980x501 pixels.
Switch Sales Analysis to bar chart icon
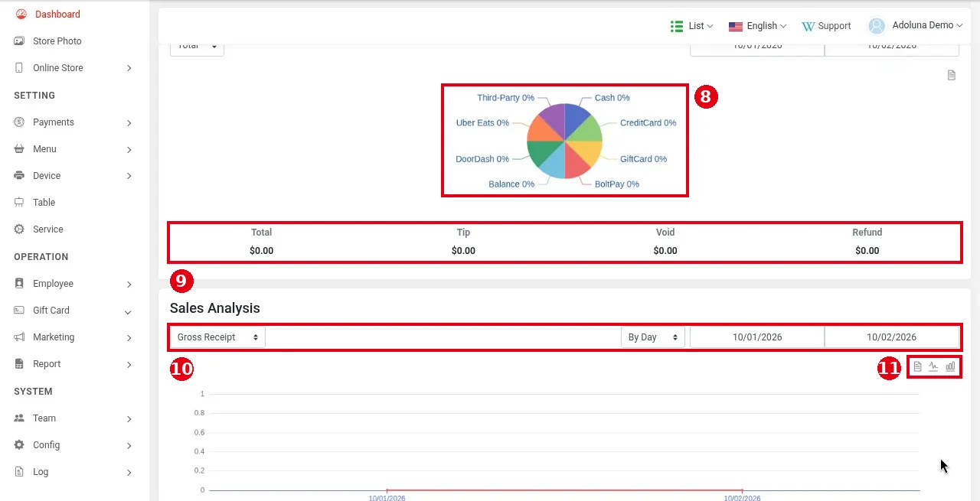click(950, 366)
